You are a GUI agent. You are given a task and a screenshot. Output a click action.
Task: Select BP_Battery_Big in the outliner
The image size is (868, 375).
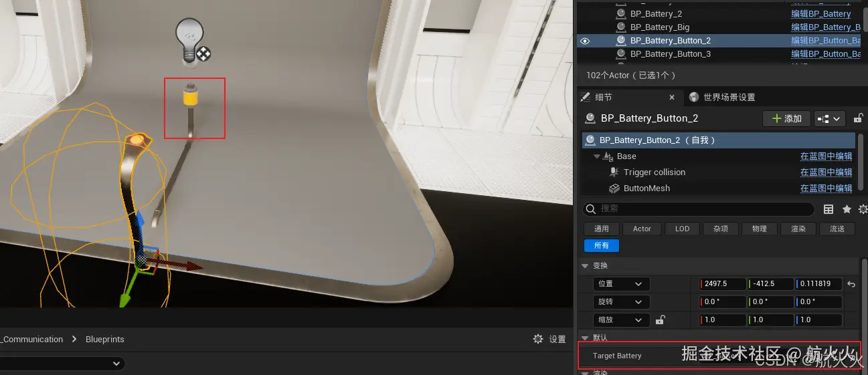tap(660, 27)
